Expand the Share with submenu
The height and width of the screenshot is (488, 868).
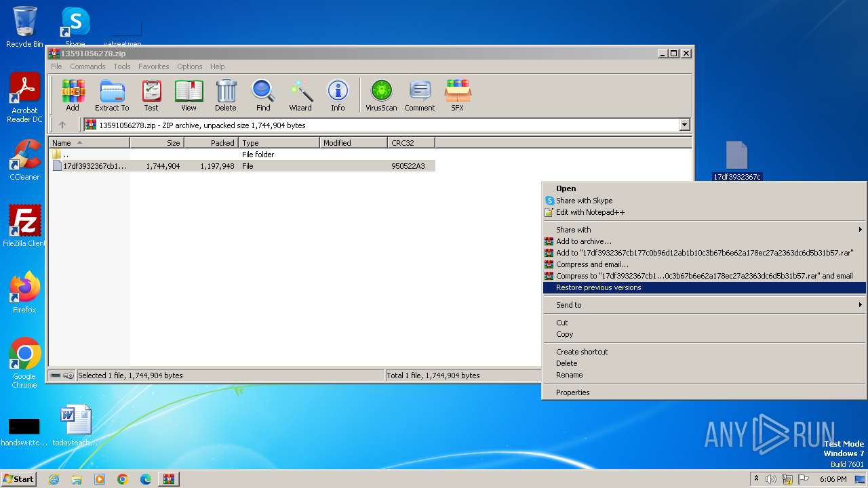(x=705, y=230)
